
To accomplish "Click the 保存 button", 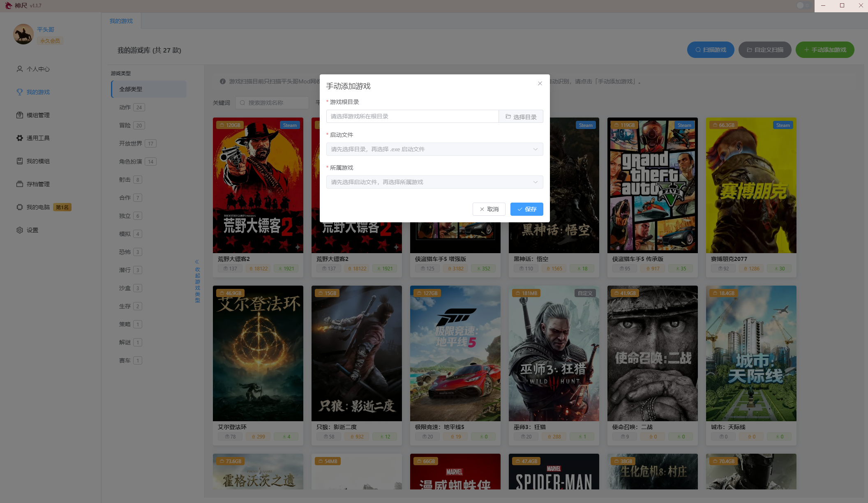I will (527, 209).
